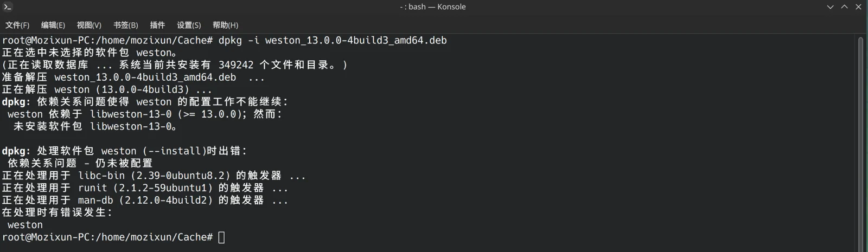The width and height of the screenshot is (868, 252).
Task: Click the "bash — Konsole" window title text
Action: point(437,7)
